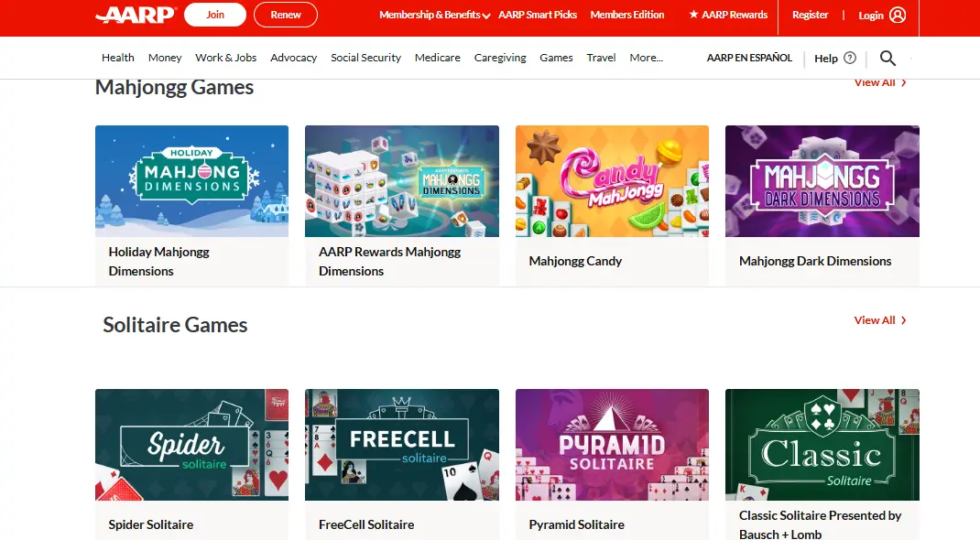Click the Login link text
Screen dimensions: 980x540
pyautogui.click(x=871, y=16)
